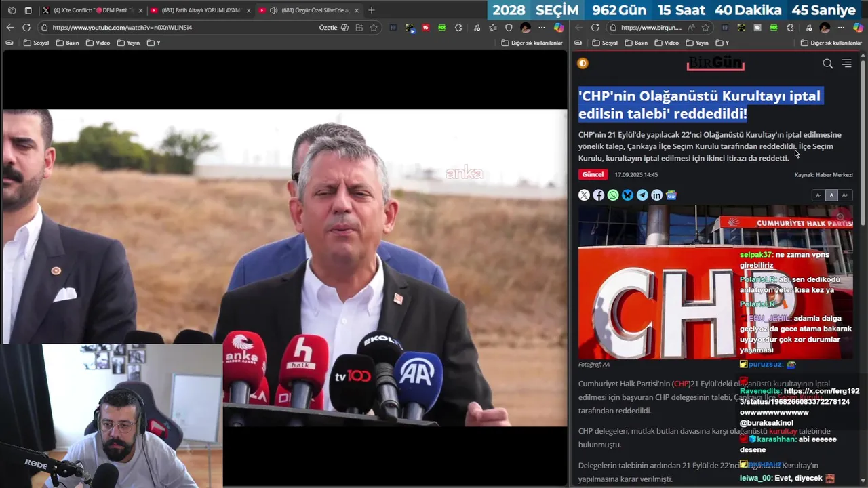Open workspaces icon at window top-left

[x=12, y=10]
